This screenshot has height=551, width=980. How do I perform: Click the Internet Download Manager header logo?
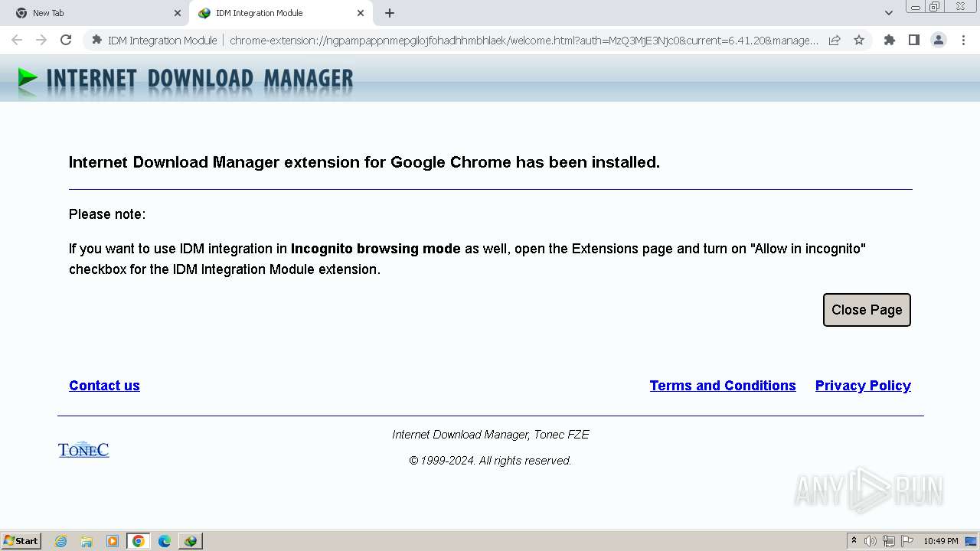(x=185, y=79)
